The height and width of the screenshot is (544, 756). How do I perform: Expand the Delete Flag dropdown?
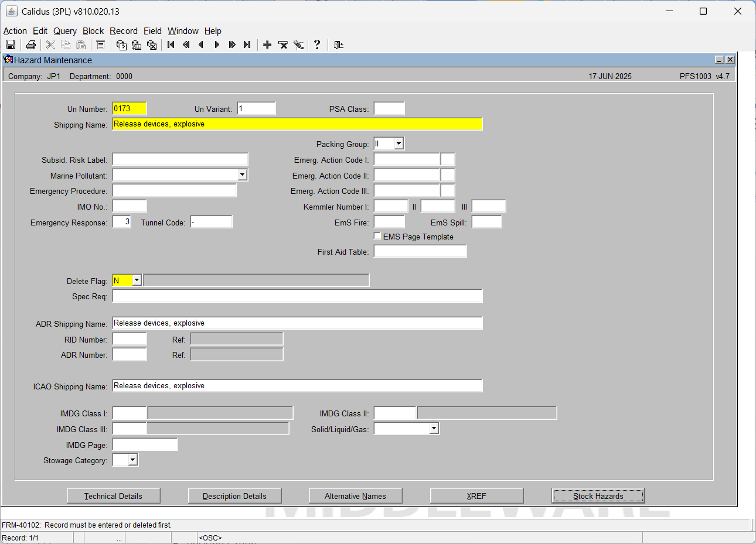click(x=137, y=280)
